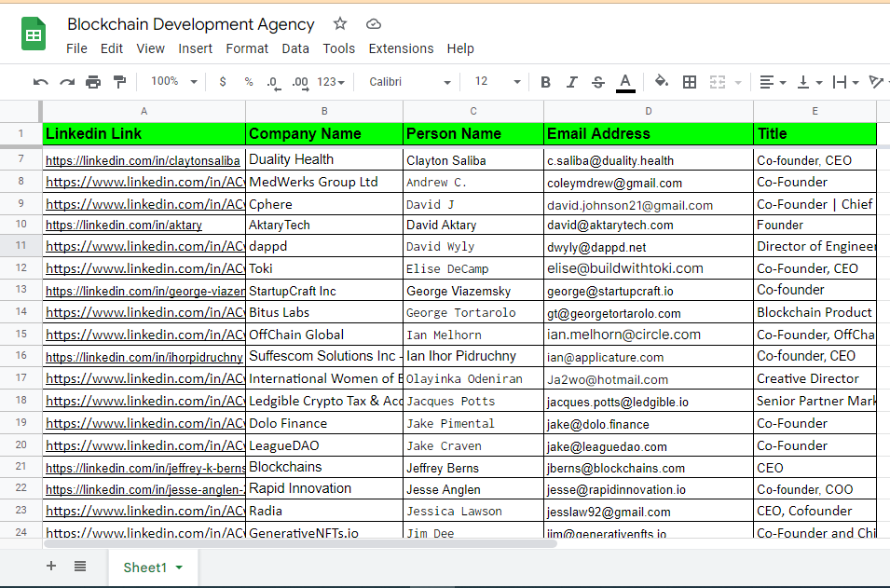Click the Google Sheets home icon

pos(34,34)
